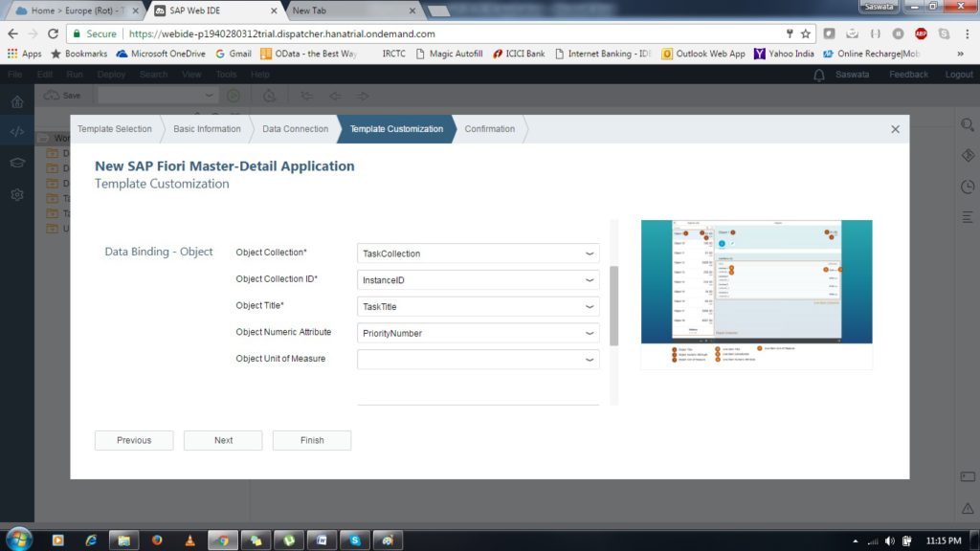Screen dimensions: 980x551
Task: Open the Home icon in Web IDE sidebar
Action: tap(17, 101)
